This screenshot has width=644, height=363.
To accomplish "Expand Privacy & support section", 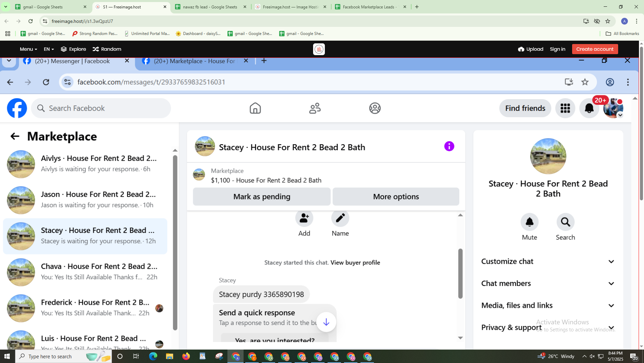I will click(x=548, y=327).
